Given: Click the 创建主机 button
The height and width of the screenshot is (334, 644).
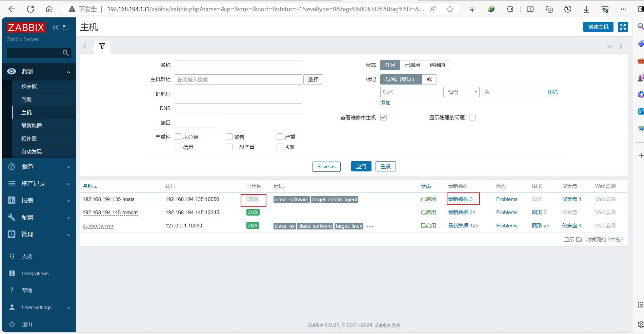Looking at the screenshot, I should tap(598, 27).
